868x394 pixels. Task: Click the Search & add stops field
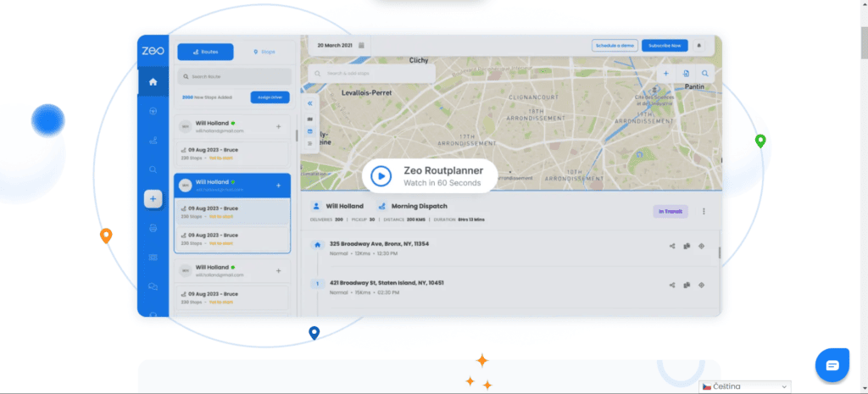pyautogui.click(x=372, y=73)
